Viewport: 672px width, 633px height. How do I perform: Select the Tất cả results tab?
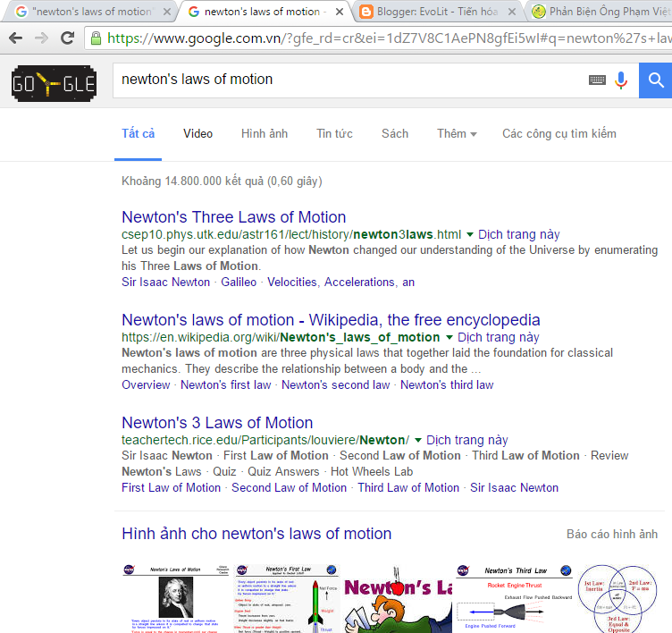pos(138,134)
